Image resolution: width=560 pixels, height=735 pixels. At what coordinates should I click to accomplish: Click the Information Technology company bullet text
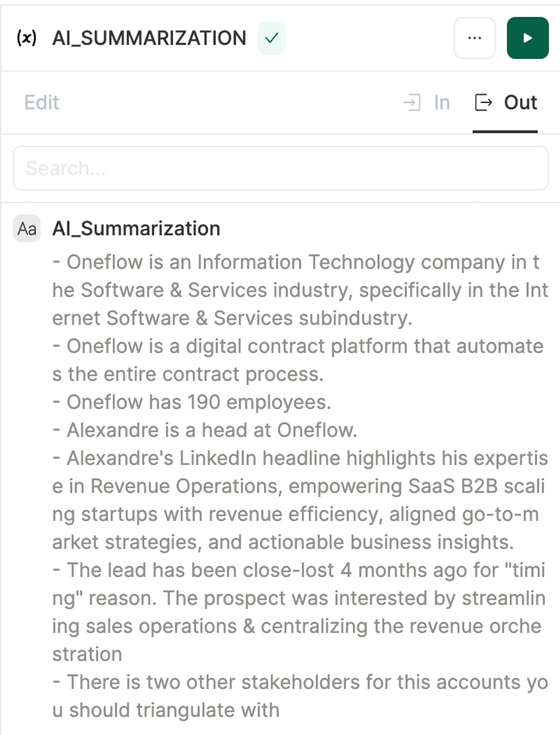[300, 290]
